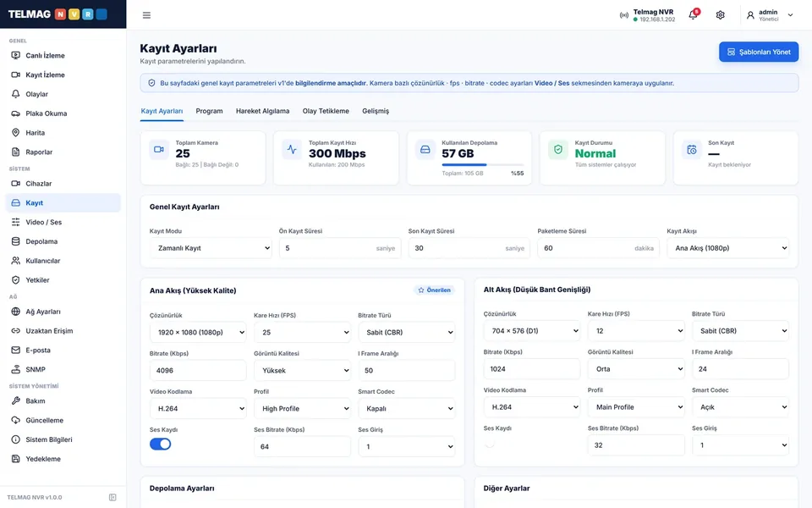Open the hamburger menu in the top bar

click(x=146, y=15)
